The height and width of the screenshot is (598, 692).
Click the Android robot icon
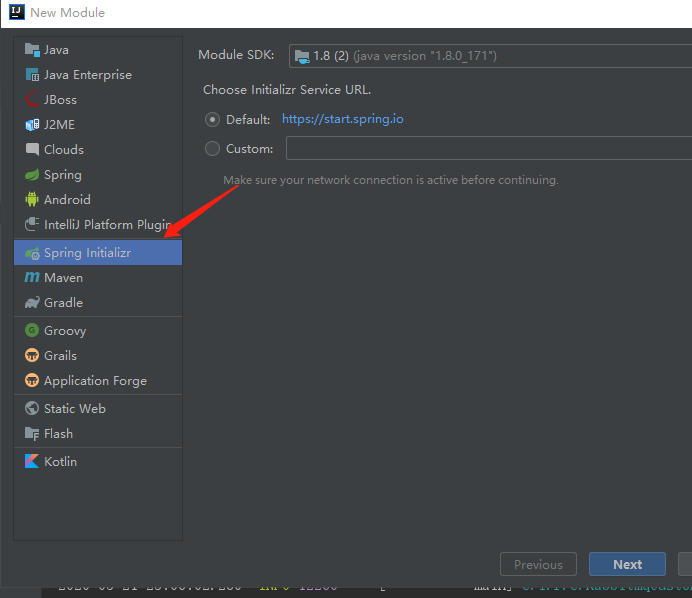click(32, 199)
